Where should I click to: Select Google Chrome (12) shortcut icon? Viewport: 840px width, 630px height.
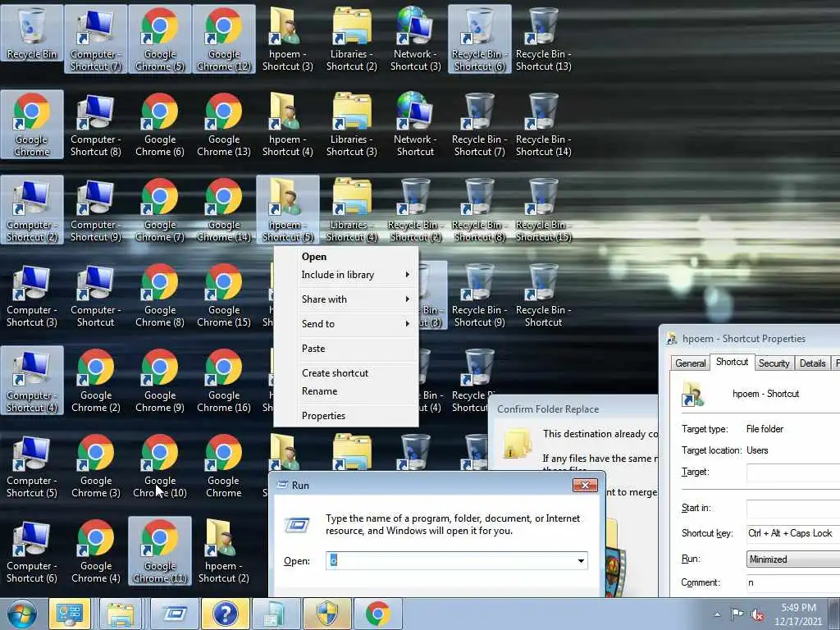click(x=224, y=39)
